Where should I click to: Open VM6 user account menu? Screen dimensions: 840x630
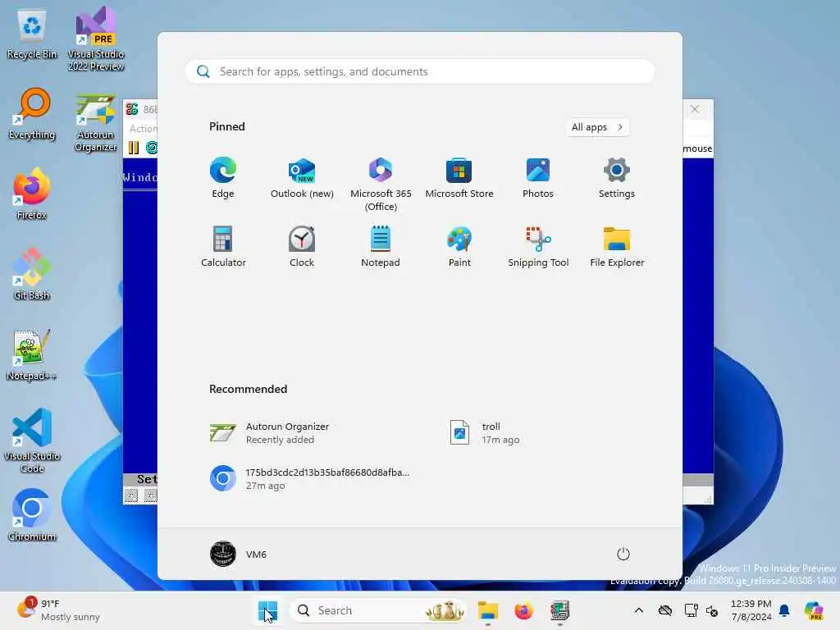click(238, 554)
